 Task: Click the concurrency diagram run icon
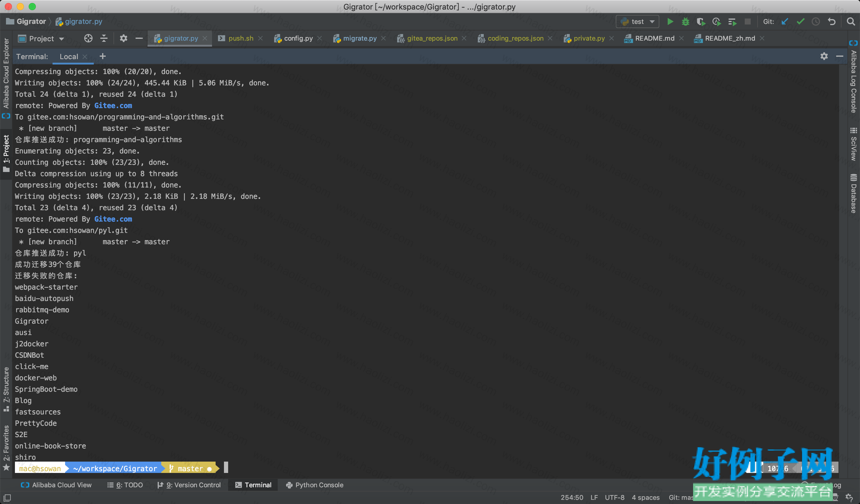pyautogui.click(x=732, y=22)
